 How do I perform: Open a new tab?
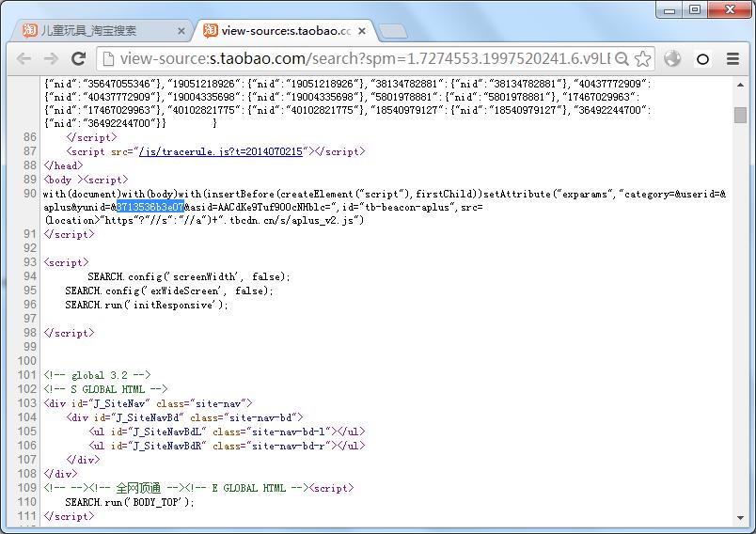click(x=392, y=31)
